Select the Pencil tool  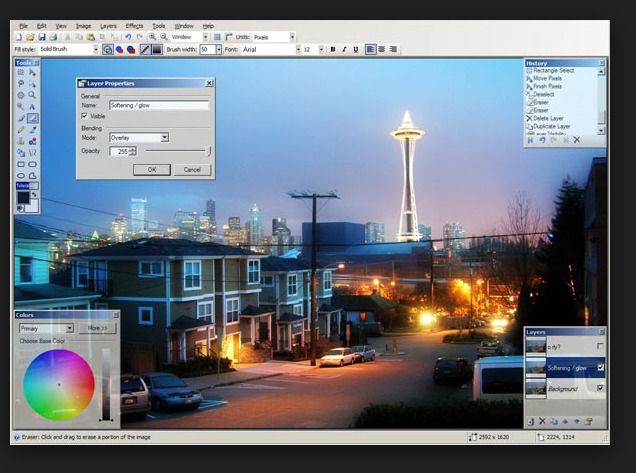(21, 130)
